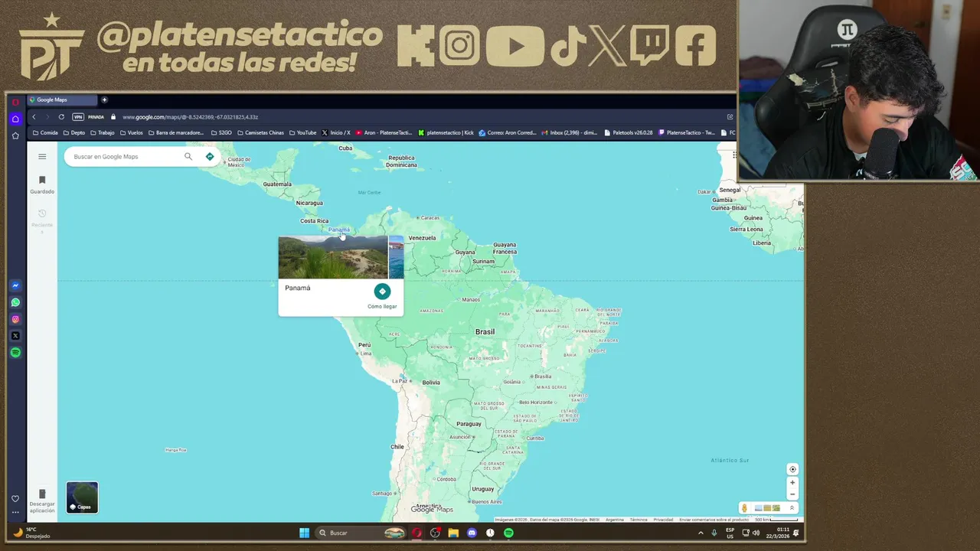Click the Cómo llegar directions button for Panamá
Image resolution: width=980 pixels, height=551 pixels.
point(382,295)
